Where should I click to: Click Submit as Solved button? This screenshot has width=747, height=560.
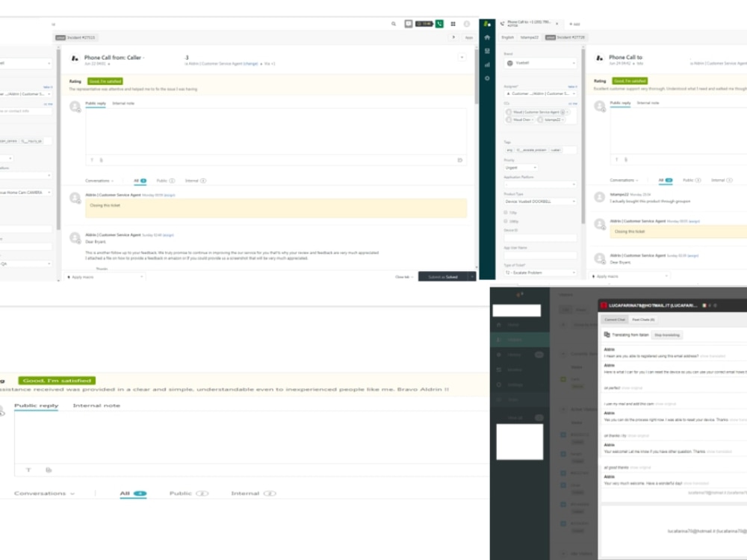443,277
